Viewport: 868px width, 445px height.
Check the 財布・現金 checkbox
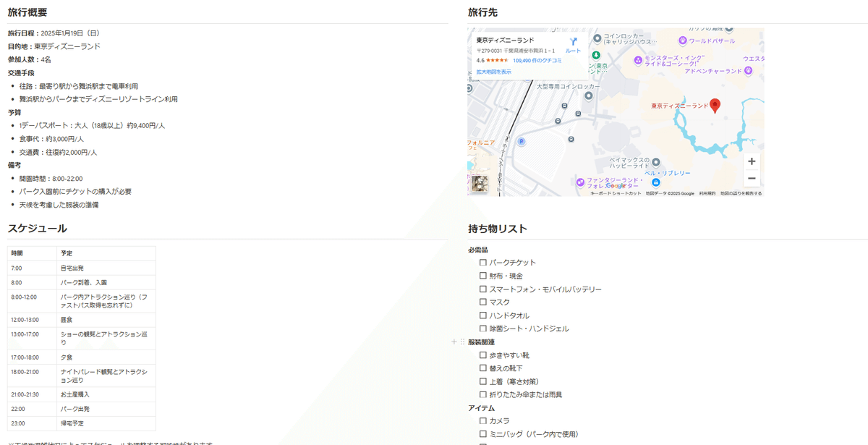[483, 276]
